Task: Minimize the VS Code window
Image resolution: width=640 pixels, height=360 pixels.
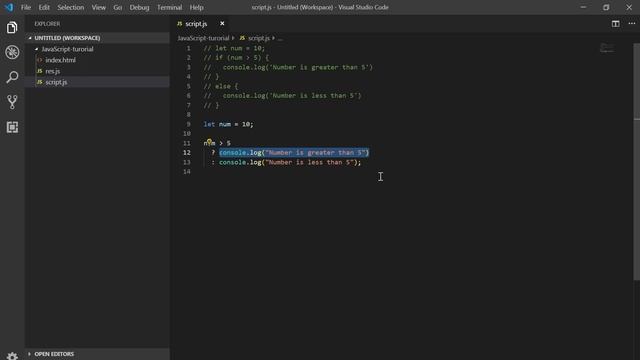Action: tap(583, 7)
